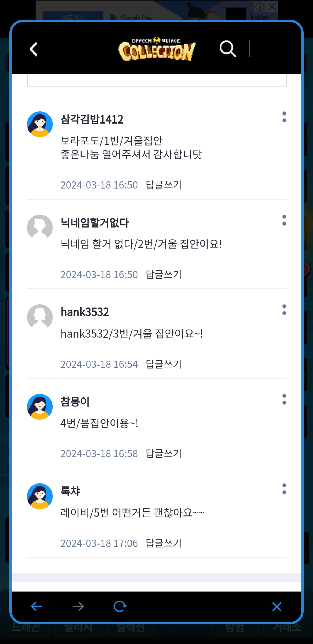Select the username hank3532
Image resolution: width=313 pixels, height=644 pixels.
[x=85, y=312]
